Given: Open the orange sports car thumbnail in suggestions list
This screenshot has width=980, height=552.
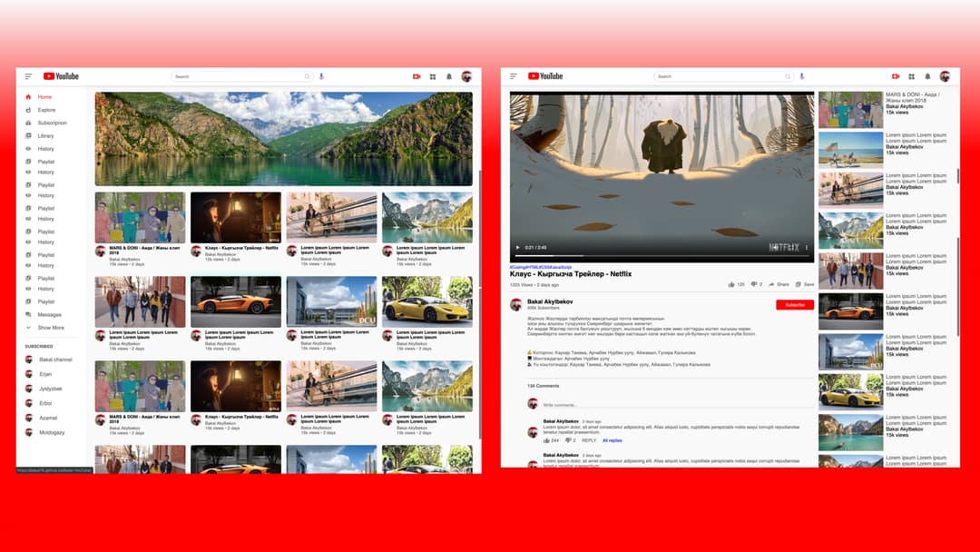Looking at the screenshot, I should point(850,310).
